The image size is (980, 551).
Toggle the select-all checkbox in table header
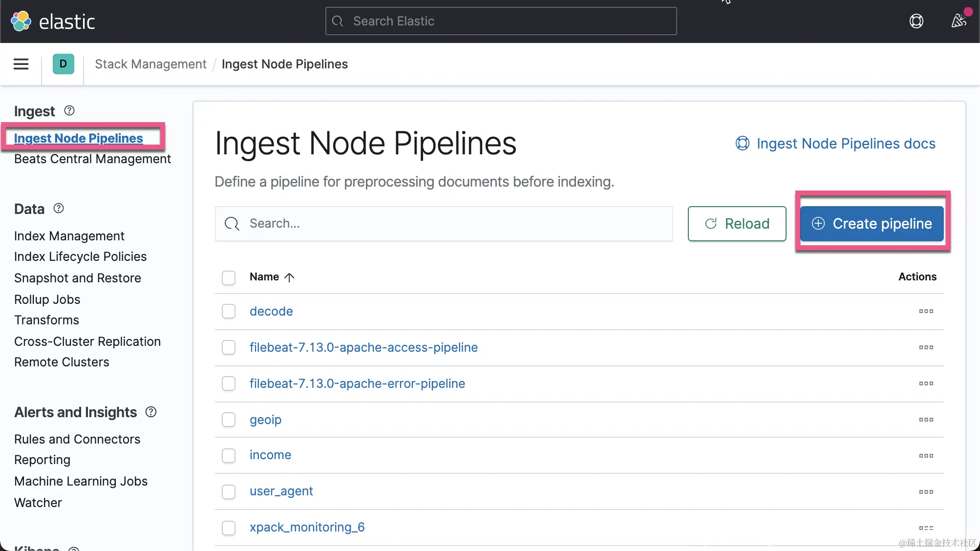(x=229, y=277)
